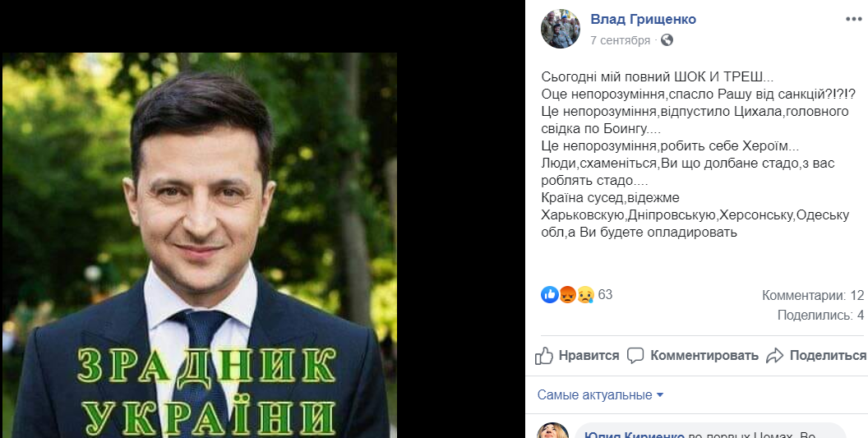Open Юлия Кириенко commenter name
868x438 pixels.
coord(635,436)
